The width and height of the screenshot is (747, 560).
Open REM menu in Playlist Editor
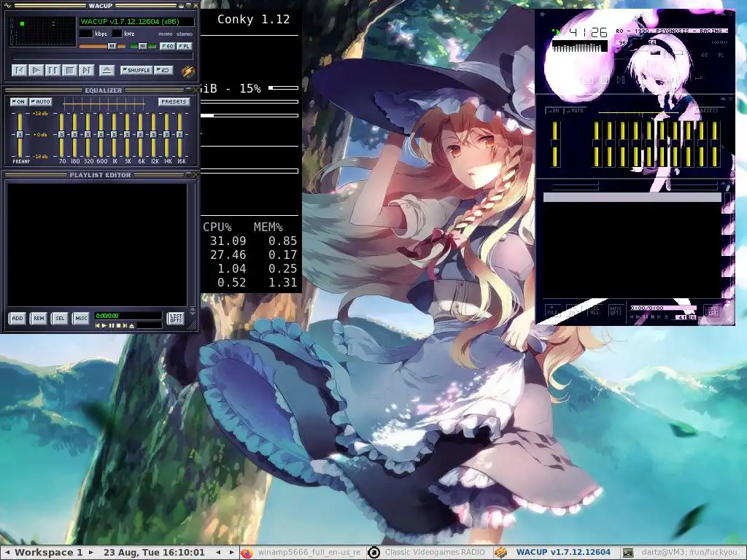pyautogui.click(x=39, y=318)
